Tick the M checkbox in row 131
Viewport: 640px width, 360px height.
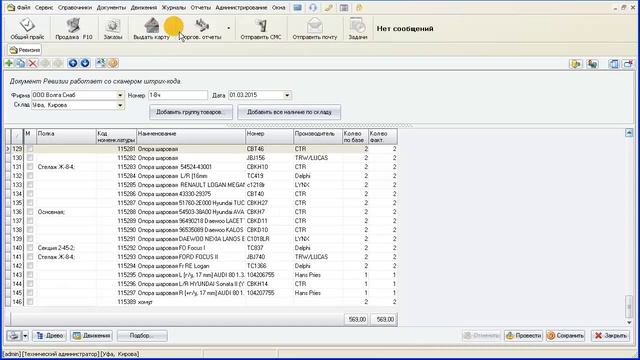[x=30, y=167]
